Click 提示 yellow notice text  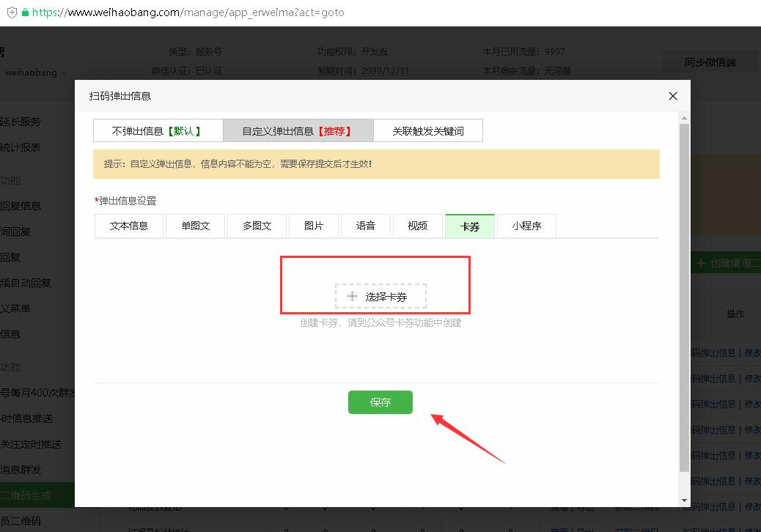tap(238, 164)
